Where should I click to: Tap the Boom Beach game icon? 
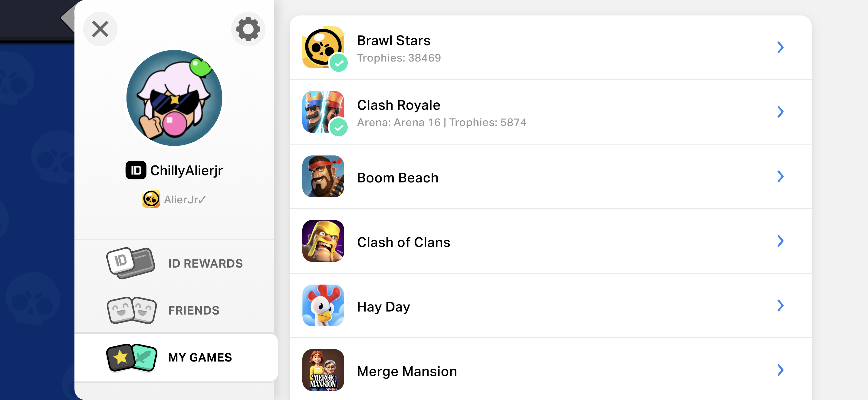(323, 176)
